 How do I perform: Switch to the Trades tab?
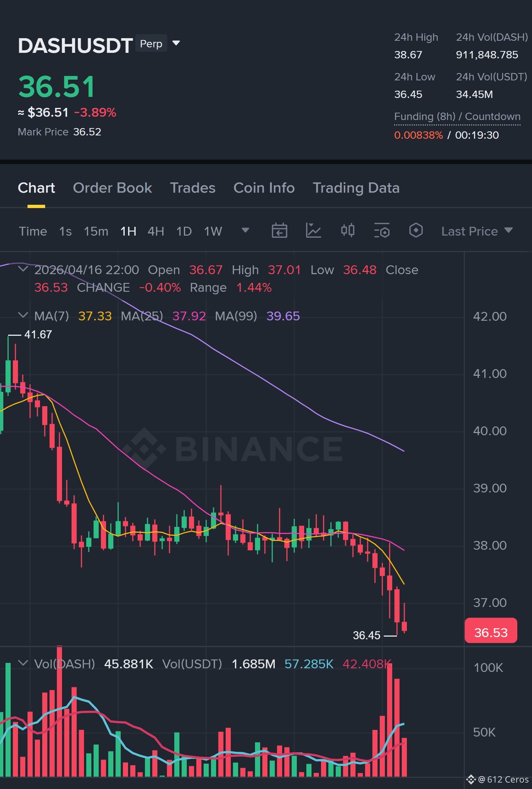point(193,188)
